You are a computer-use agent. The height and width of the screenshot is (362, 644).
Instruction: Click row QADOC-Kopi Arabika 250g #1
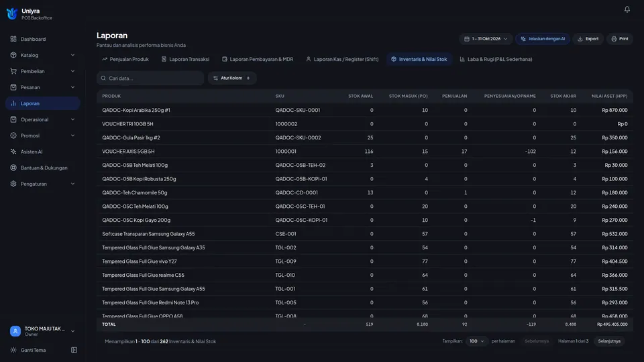coord(365,110)
